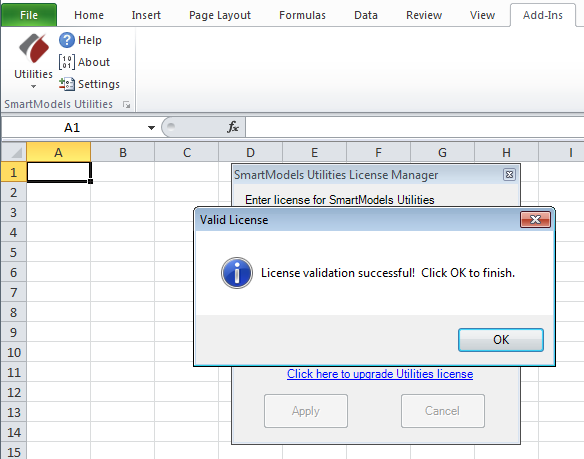Select column D header
Image resolution: width=584 pixels, height=459 pixels.
tap(251, 152)
